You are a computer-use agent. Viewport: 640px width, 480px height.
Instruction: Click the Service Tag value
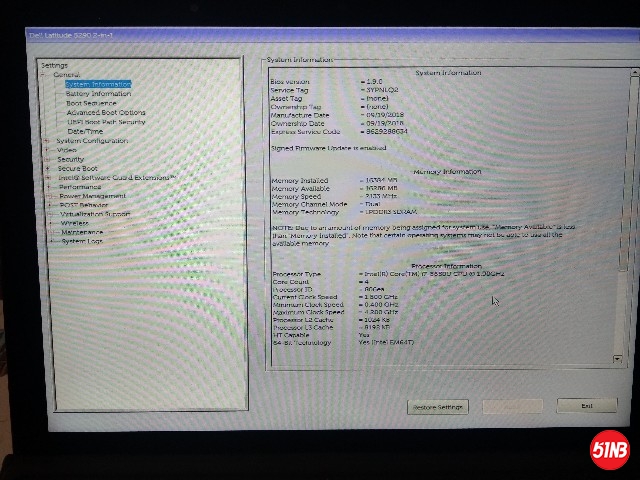coord(382,90)
